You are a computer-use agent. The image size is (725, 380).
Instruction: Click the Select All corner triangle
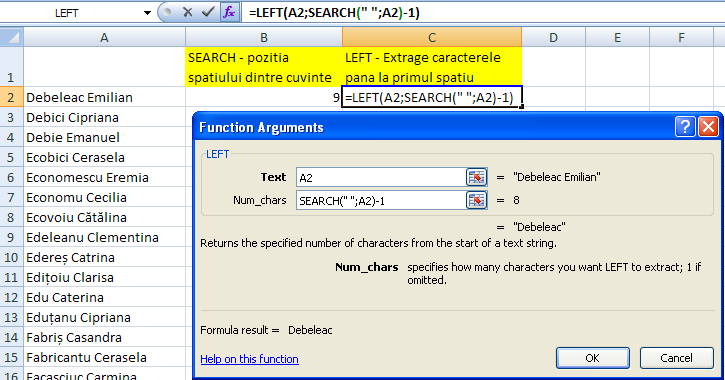click(x=12, y=37)
